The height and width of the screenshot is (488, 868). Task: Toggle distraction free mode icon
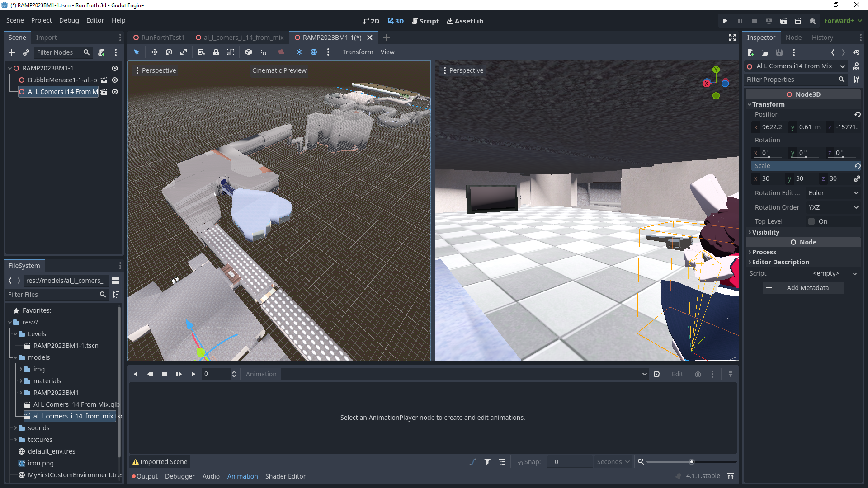(732, 38)
